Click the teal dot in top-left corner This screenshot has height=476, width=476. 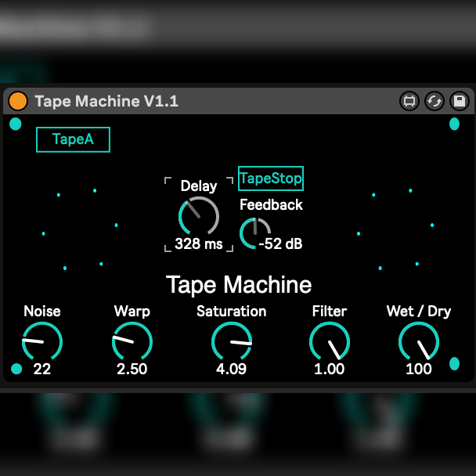tap(16, 124)
